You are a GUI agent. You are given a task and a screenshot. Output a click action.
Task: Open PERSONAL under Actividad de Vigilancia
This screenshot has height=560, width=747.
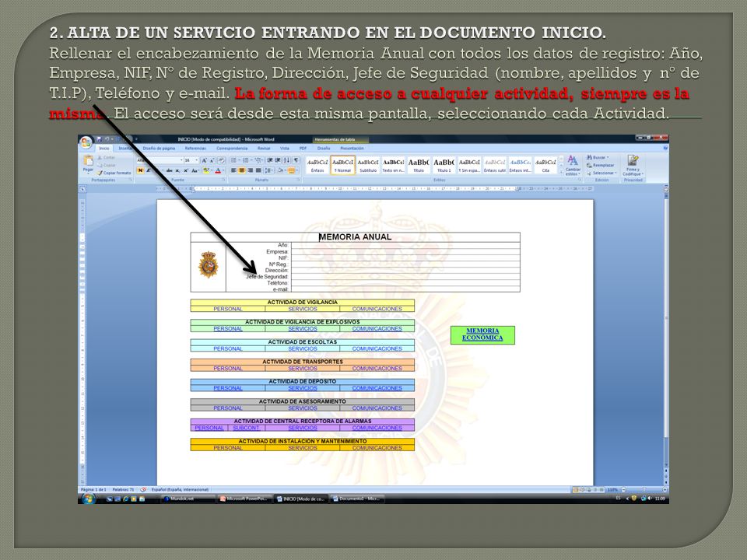[x=228, y=309]
